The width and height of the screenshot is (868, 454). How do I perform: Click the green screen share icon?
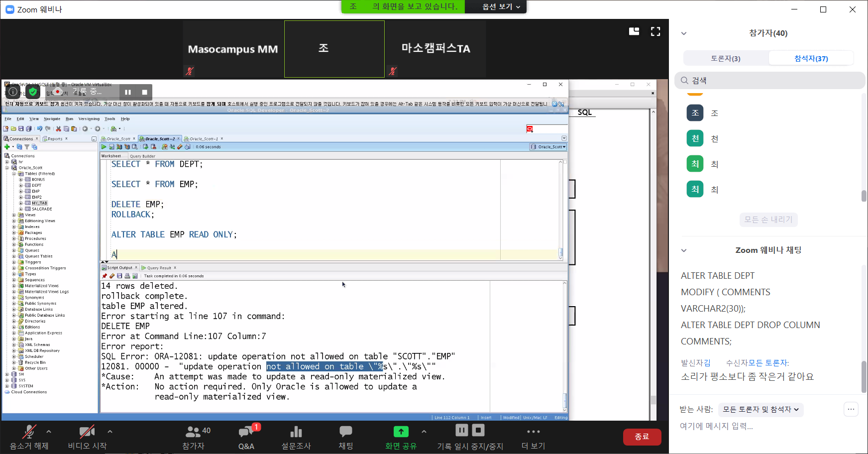pyautogui.click(x=401, y=432)
